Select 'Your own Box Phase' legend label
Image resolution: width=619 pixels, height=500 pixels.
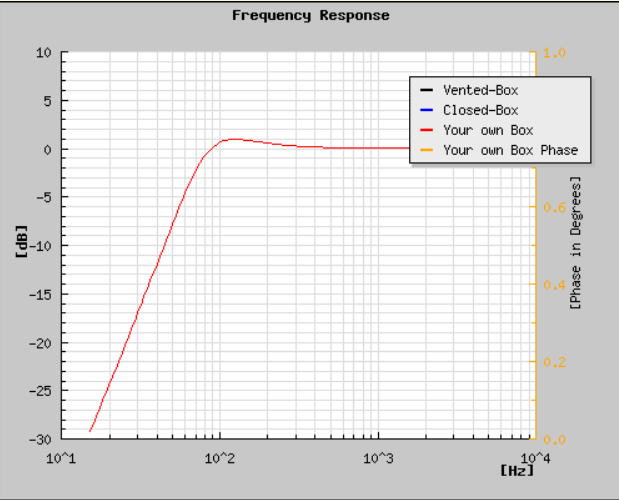tap(510, 150)
